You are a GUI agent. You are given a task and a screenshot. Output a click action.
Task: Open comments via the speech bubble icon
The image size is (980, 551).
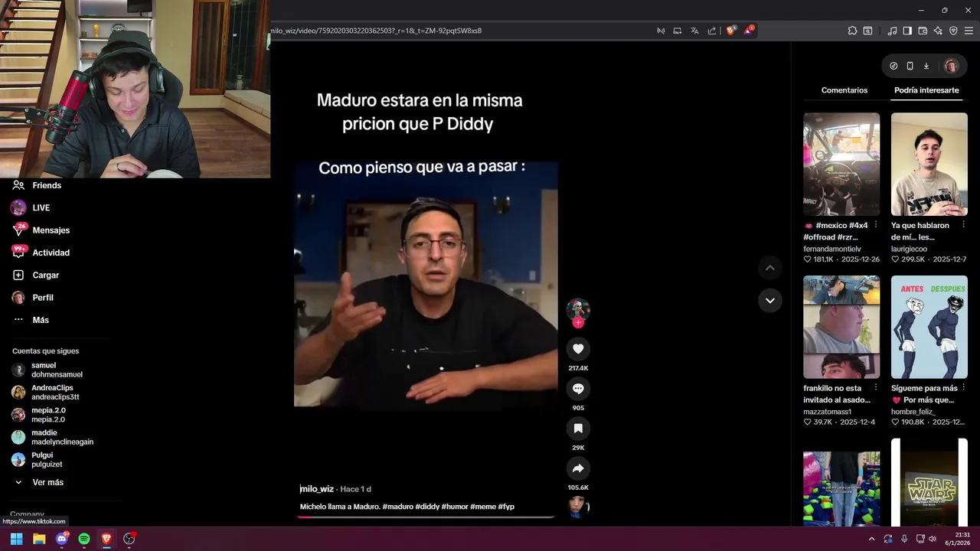578,389
